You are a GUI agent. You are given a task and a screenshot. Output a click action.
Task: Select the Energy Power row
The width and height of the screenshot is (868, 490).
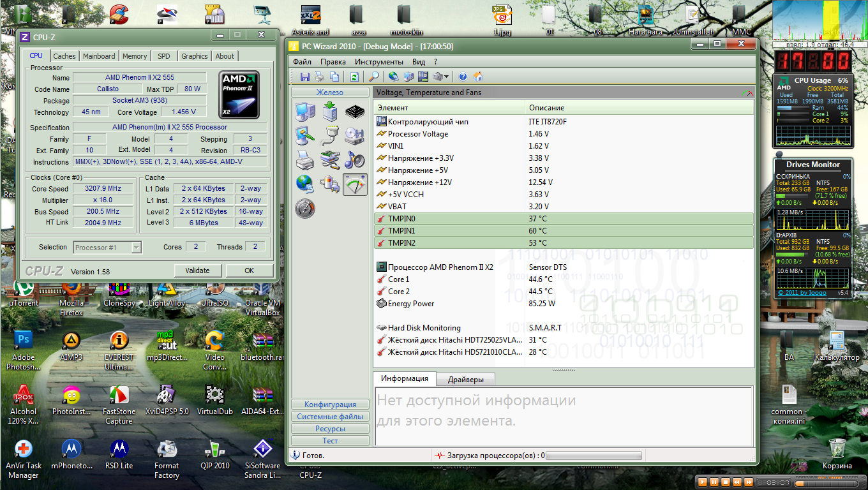(x=564, y=304)
